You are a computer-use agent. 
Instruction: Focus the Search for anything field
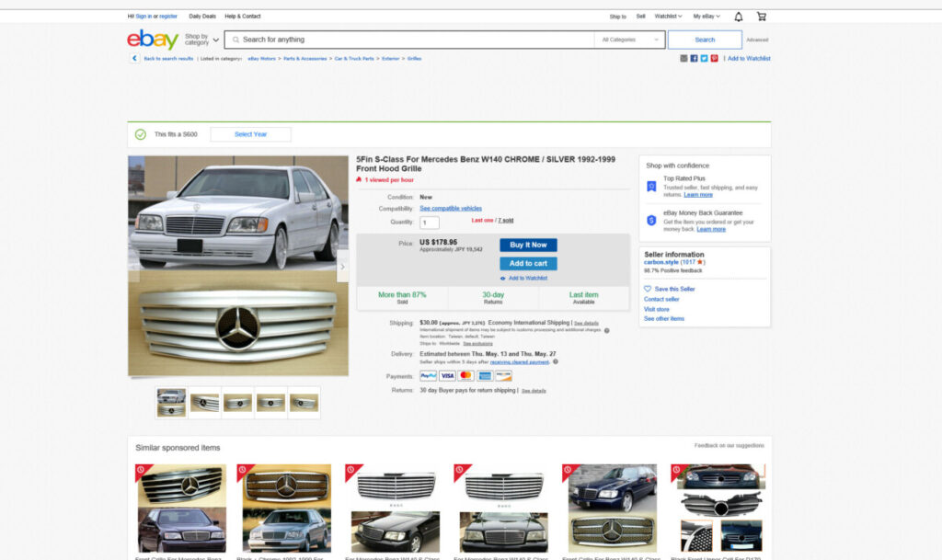click(409, 40)
